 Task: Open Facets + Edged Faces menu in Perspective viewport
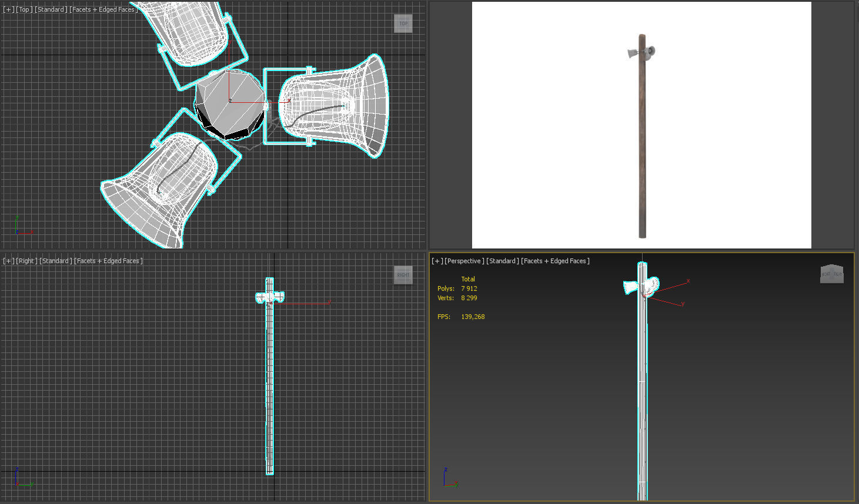(x=555, y=261)
